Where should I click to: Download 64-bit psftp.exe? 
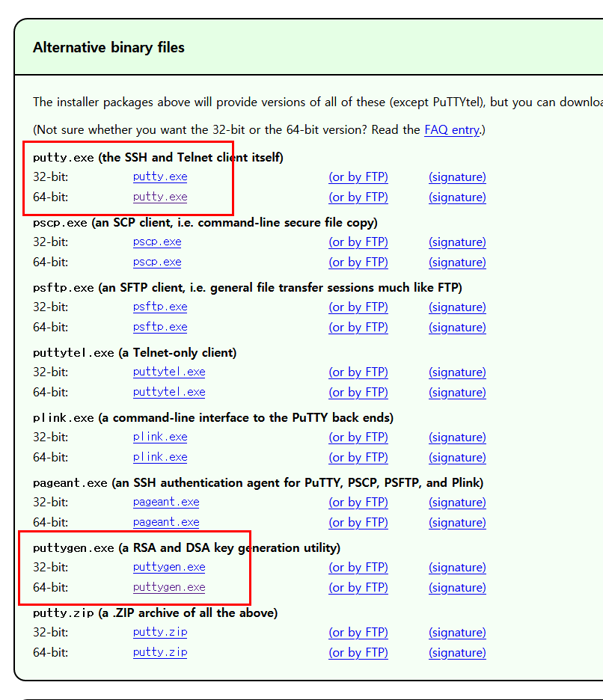[160, 328]
